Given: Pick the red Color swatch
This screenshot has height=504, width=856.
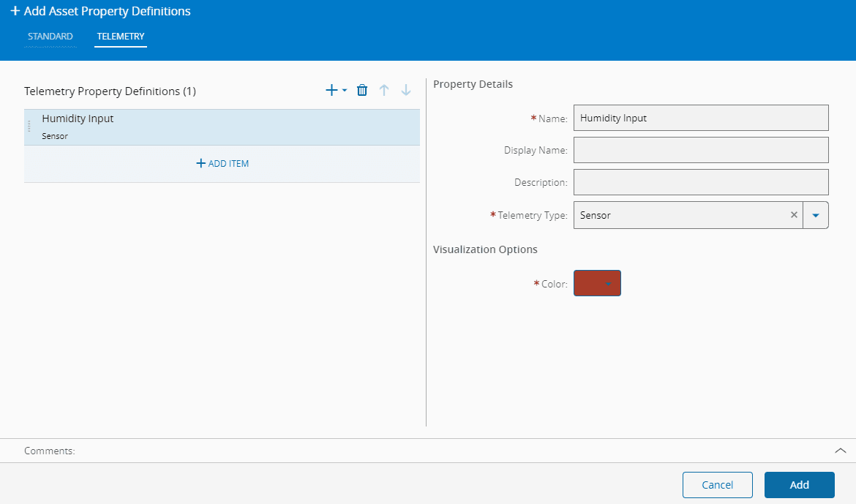Looking at the screenshot, I should point(588,284).
